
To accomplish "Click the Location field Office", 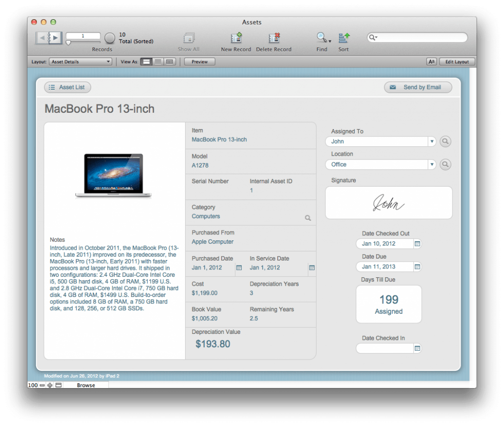I will click(377, 164).
